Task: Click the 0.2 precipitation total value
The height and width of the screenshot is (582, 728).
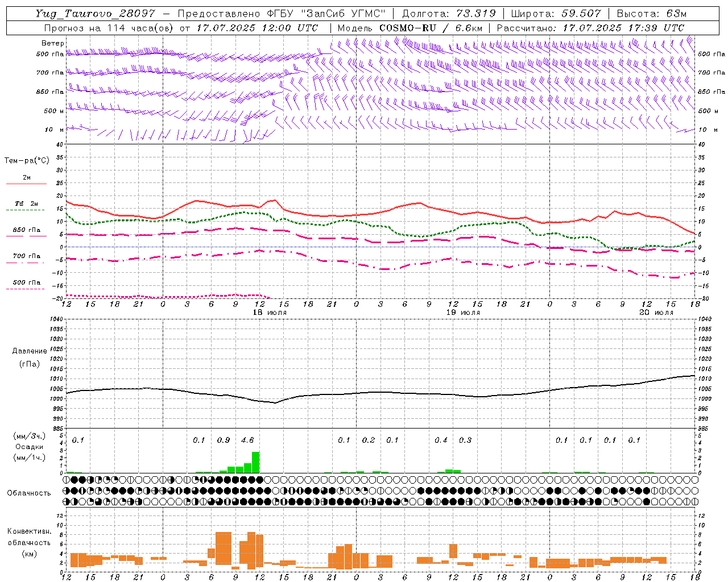Action: [369, 440]
